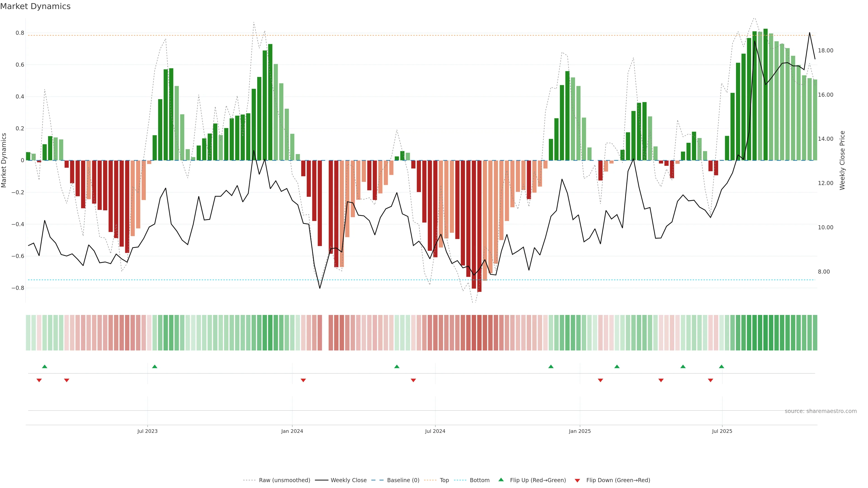This screenshot has width=868, height=488.
Task: Click the Jul 2024 x-axis label
Action: pyautogui.click(x=435, y=431)
